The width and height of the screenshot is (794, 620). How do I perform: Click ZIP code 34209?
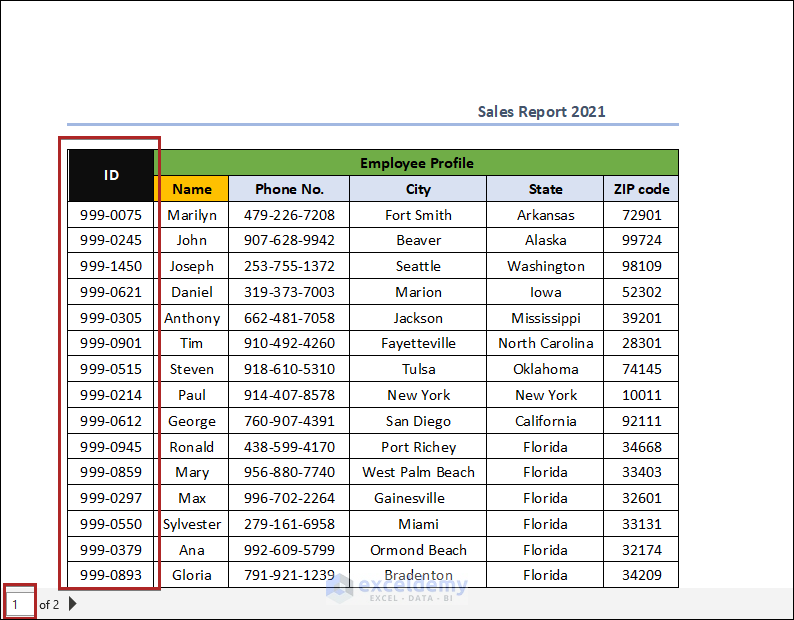pyautogui.click(x=641, y=574)
